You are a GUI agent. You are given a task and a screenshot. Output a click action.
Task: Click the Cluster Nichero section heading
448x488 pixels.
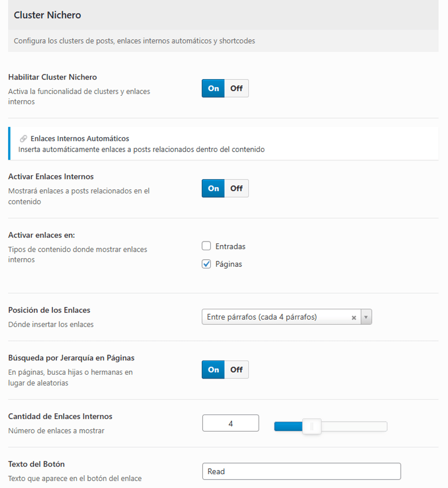click(x=47, y=15)
